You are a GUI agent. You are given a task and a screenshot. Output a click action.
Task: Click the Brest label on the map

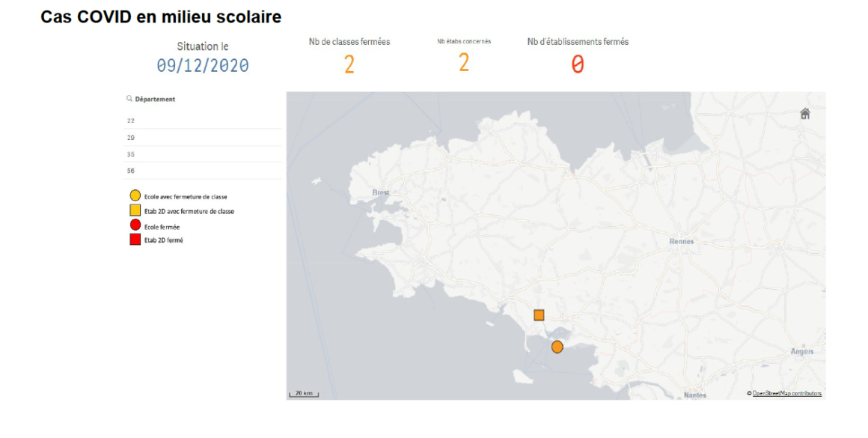(x=381, y=192)
